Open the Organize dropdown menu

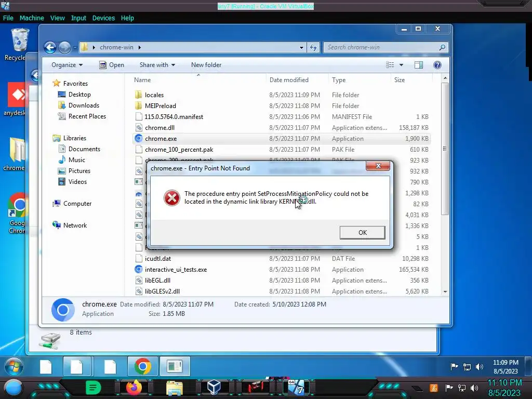(67, 65)
